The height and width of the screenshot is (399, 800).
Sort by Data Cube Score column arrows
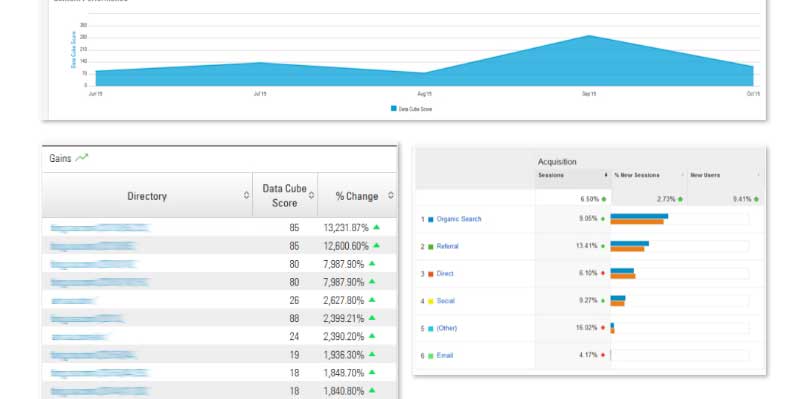pyautogui.click(x=311, y=195)
